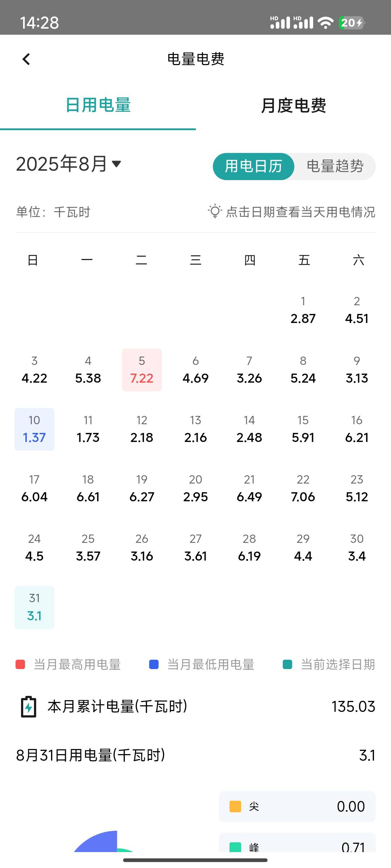Tap the 峰 0.71 usage row
Viewport: 391px width, 868px height.
coord(297,843)
